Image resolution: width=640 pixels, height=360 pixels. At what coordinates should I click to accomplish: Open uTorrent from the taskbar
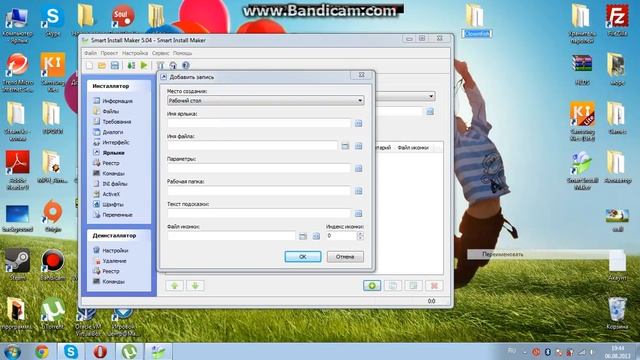click(x=129, y=352)
